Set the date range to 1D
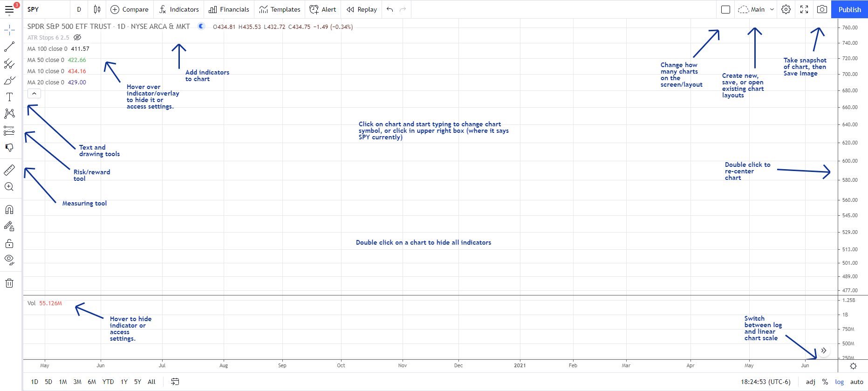 point(34,382)
